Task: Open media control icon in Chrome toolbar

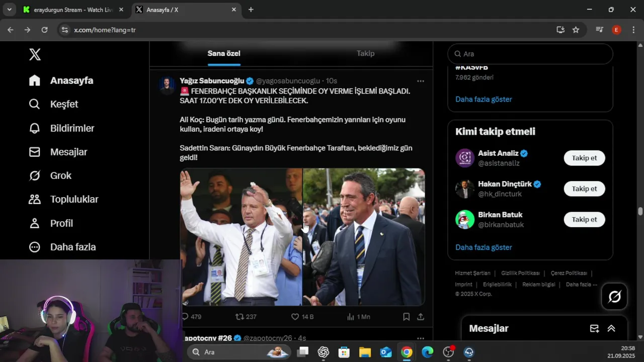Action: point(599,30)
